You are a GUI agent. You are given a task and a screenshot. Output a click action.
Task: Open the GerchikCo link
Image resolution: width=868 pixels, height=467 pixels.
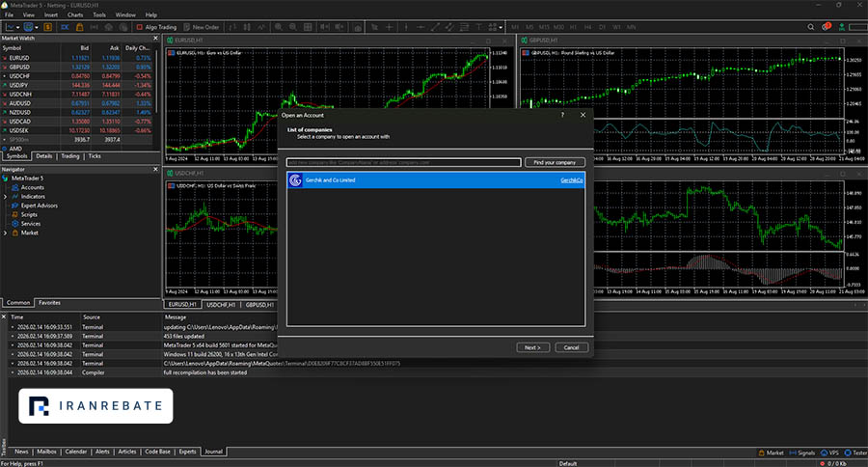[571, 180]
